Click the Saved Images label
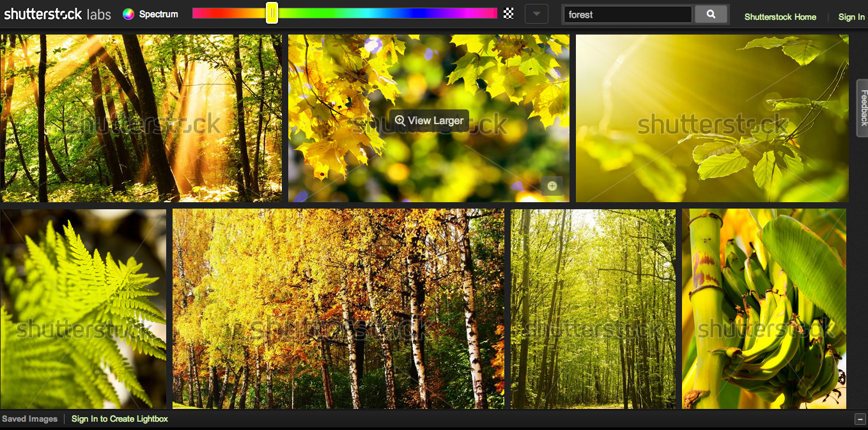Viewport: 868px width, 430px height. (29, 419)
